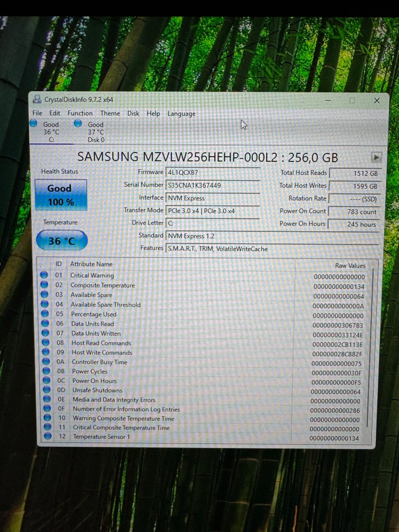
Task: Select the Critical Warning attribute name
Action: (92, 275)
